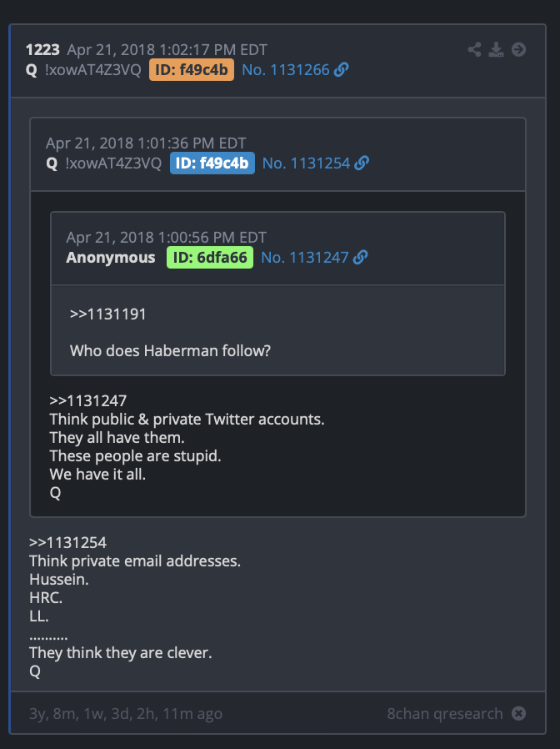Viewport: 560px width, 749px height.
Task: Click the relative timestamp 3y, 8m ago
Action: [x=126, y=714]
